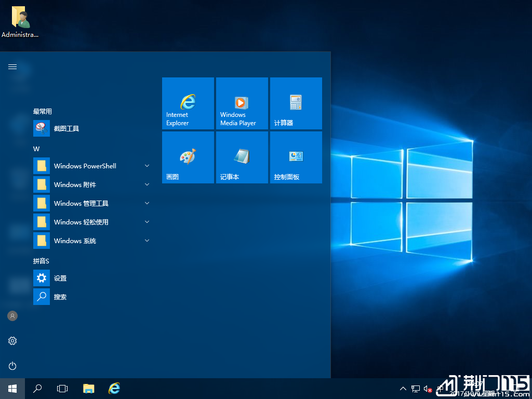The image size is (532, 399).
Task: Open the 控制面板 control panel tile
Action: coord(296,157)
